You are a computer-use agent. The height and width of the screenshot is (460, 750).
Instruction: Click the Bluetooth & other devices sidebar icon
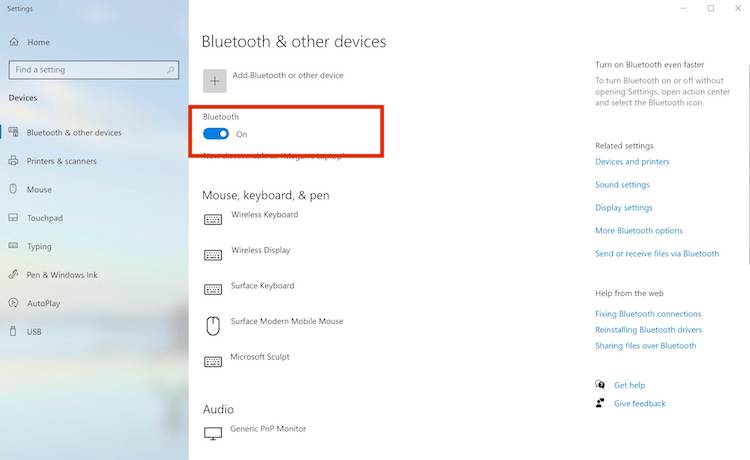click(x=13, y=132)
